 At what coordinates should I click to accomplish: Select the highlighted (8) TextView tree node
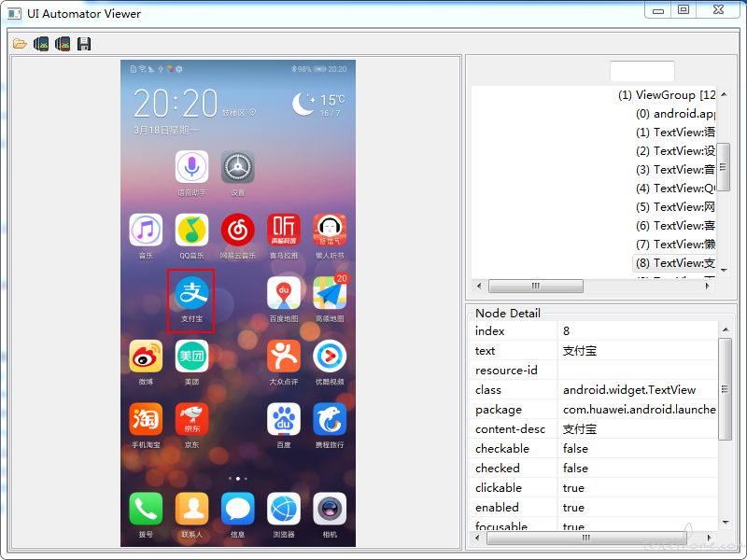tap(674, 263)
